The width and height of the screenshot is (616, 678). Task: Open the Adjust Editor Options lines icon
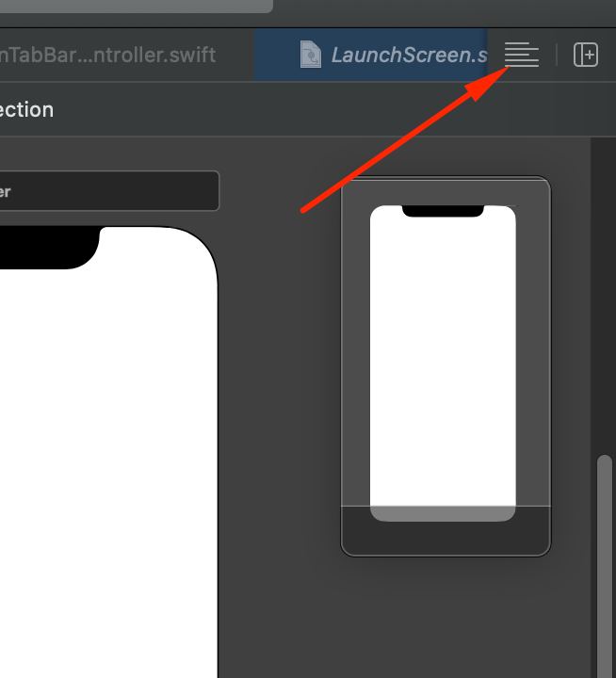point(522,55)
